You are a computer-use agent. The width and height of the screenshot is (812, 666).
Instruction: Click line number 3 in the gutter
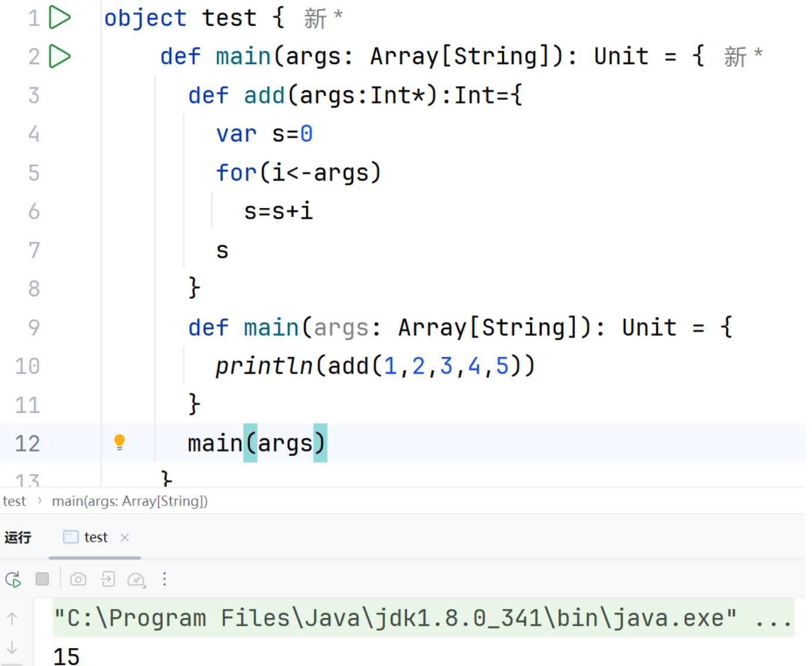coord(34,95)
